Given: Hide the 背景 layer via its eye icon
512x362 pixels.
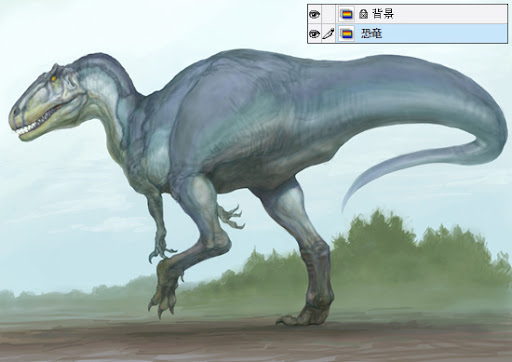Looking at the screenshot, I should 314,14.
